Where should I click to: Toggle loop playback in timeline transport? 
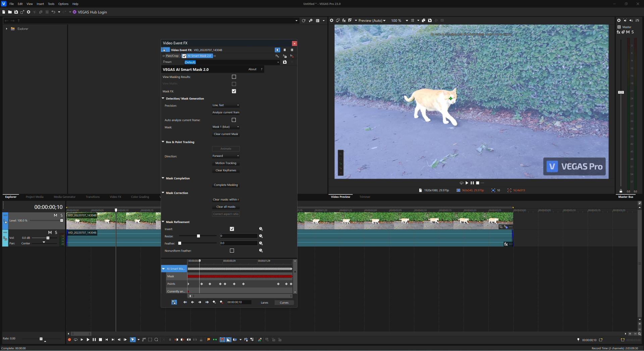[x=75, y=340]
